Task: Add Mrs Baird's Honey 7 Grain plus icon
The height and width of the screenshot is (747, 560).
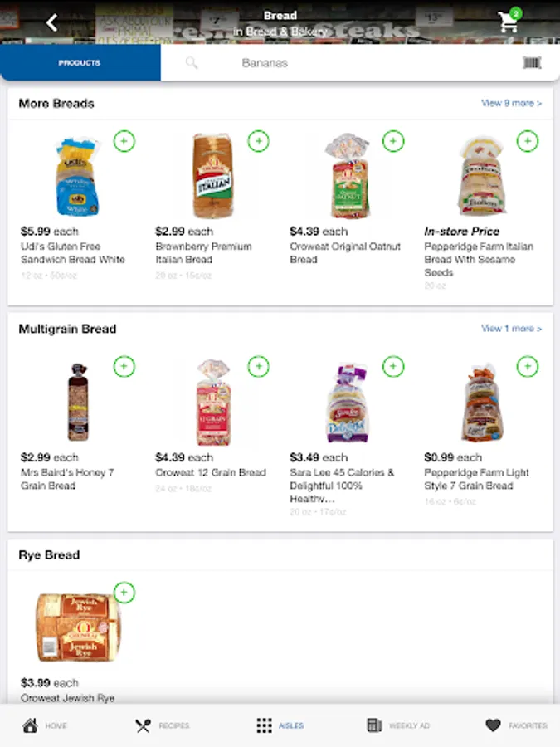Action: pos(124,366)
